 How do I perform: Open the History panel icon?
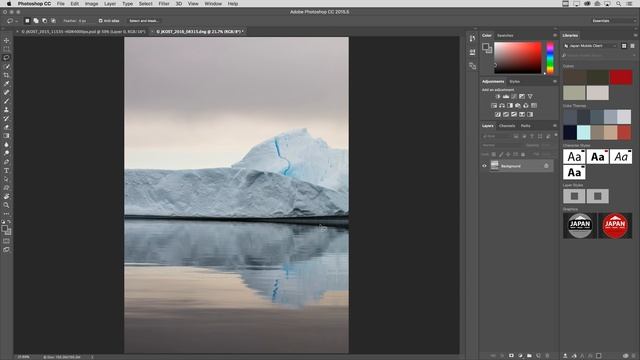coord(472,38)
